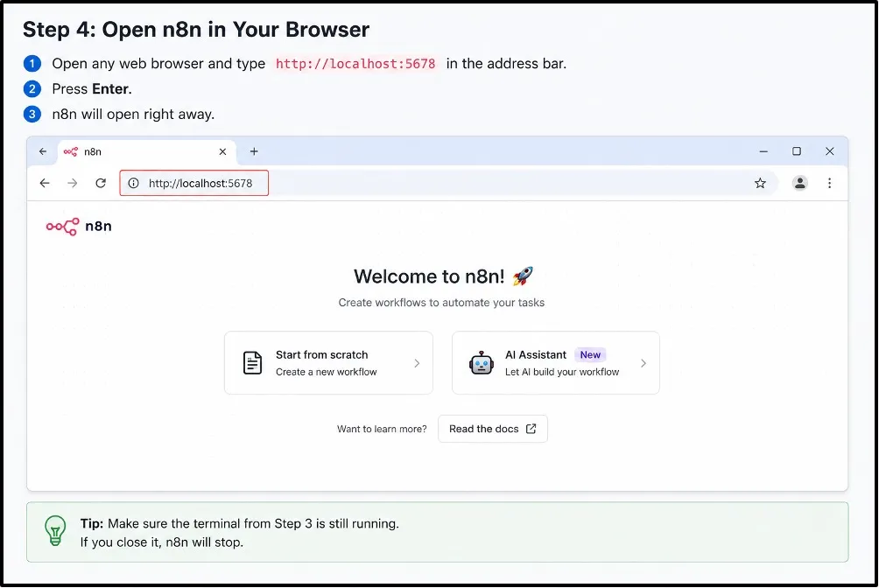This screenshot has width=879, height=588.
Task: Bookmark this page with the star icon
Action: (x=760, y=183)
